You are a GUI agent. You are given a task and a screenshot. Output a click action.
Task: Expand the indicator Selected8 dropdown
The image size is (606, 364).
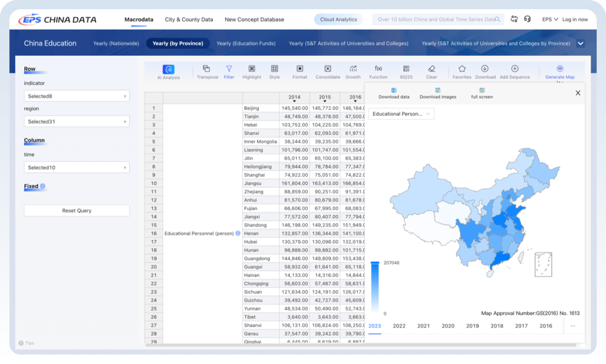click(x=77, y=96)
